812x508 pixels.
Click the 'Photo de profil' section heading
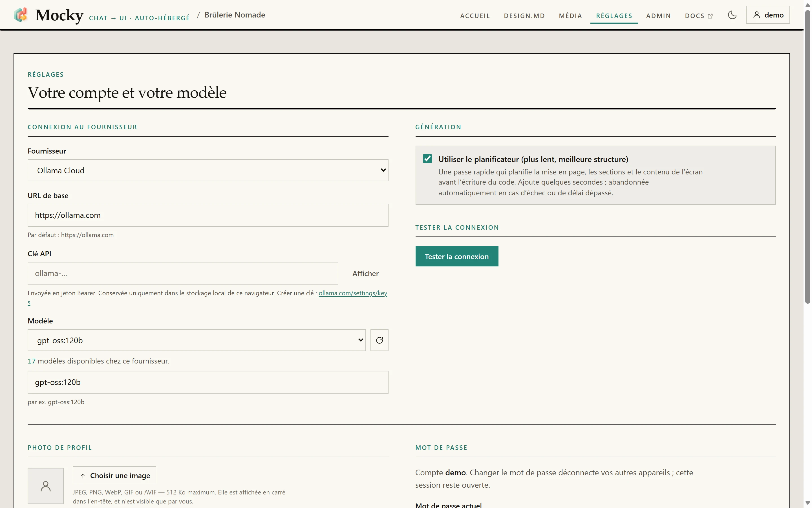(60, 448)
